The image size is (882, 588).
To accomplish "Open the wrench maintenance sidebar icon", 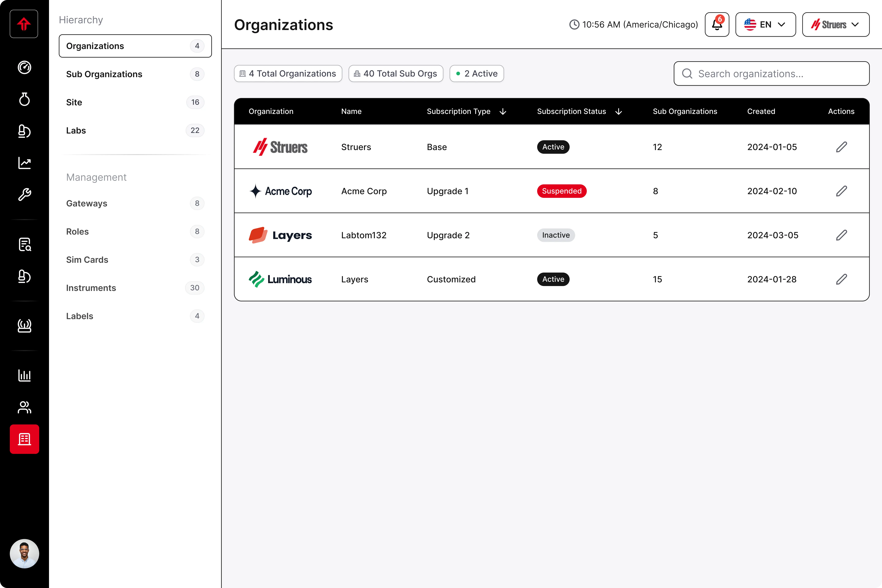I will [24, 195].
